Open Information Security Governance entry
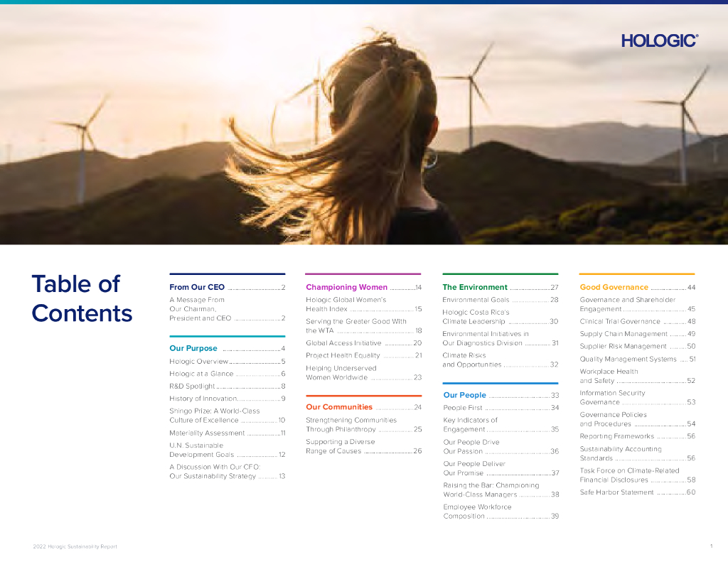Viewport: 728px width, 562px height. coord(638,398)
